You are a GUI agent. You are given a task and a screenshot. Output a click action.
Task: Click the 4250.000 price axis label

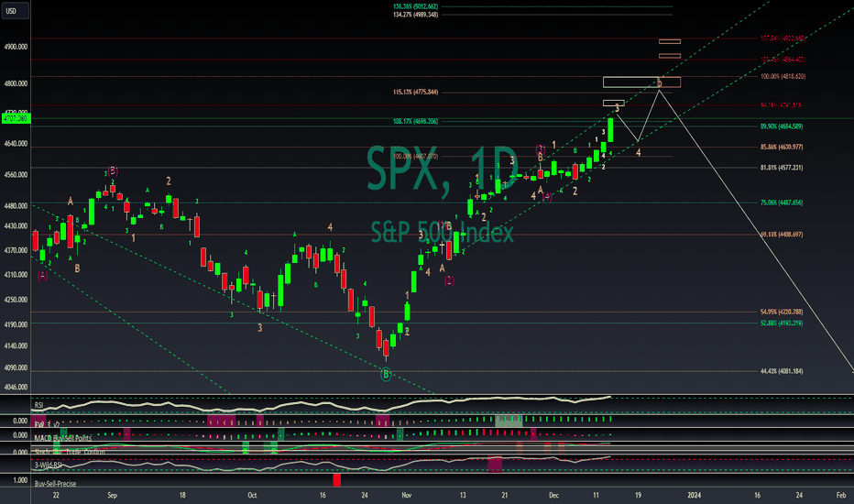(x=16, y=300)
